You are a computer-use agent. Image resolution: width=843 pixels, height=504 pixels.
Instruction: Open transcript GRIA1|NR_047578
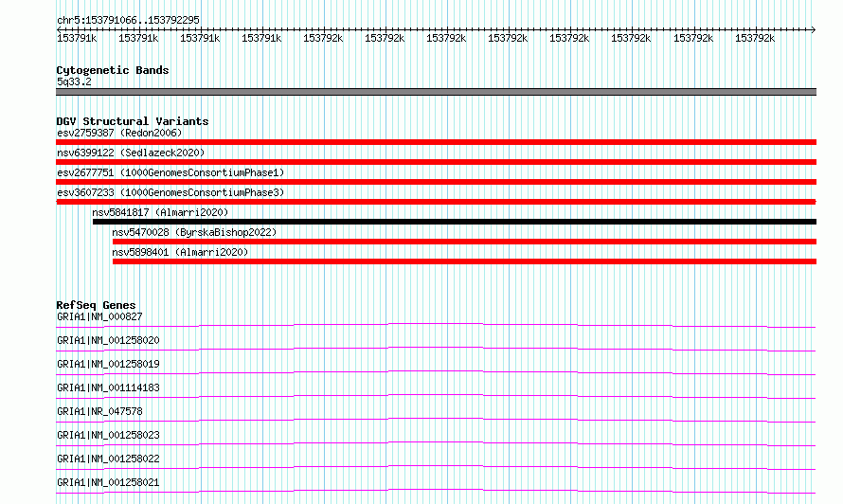[x=99, y=411]
